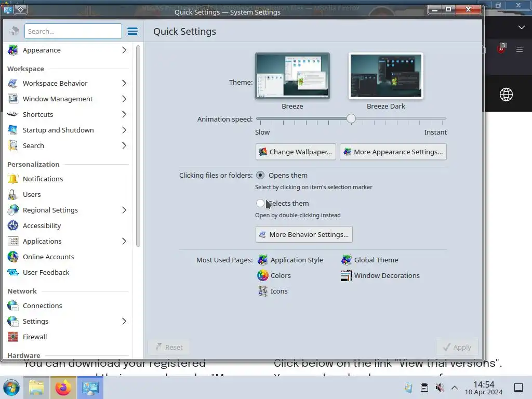The height and width of the screenshot is (399, 532).
Task: Expand Search category chevron
Action: 124,145
